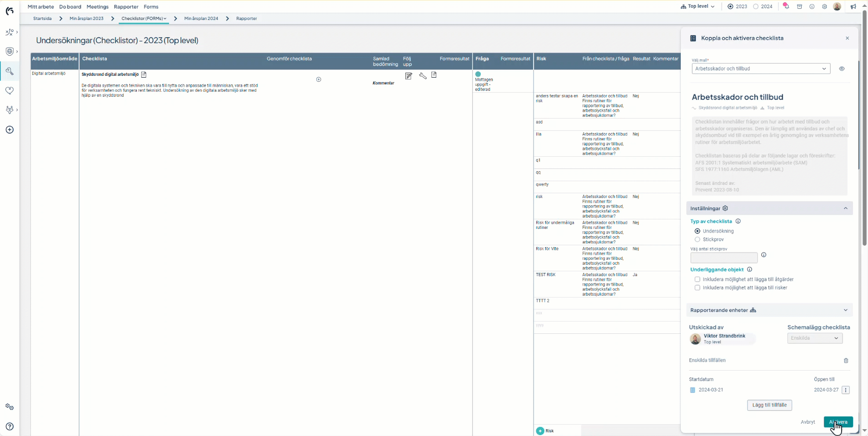Open the settings gear icon in top bar
The height and width of the screenshot is (436, 868).
(824, 7)
